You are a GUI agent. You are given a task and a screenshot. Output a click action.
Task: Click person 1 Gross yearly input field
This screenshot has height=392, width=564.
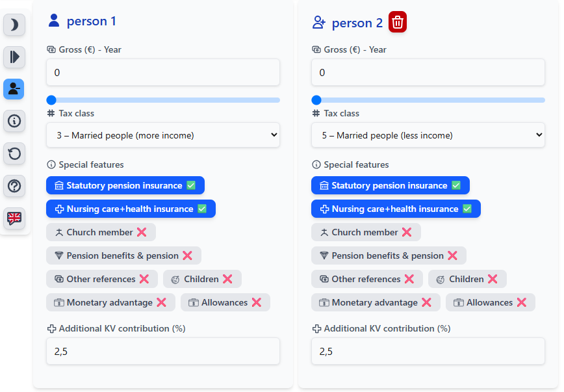tap(163, 73)
